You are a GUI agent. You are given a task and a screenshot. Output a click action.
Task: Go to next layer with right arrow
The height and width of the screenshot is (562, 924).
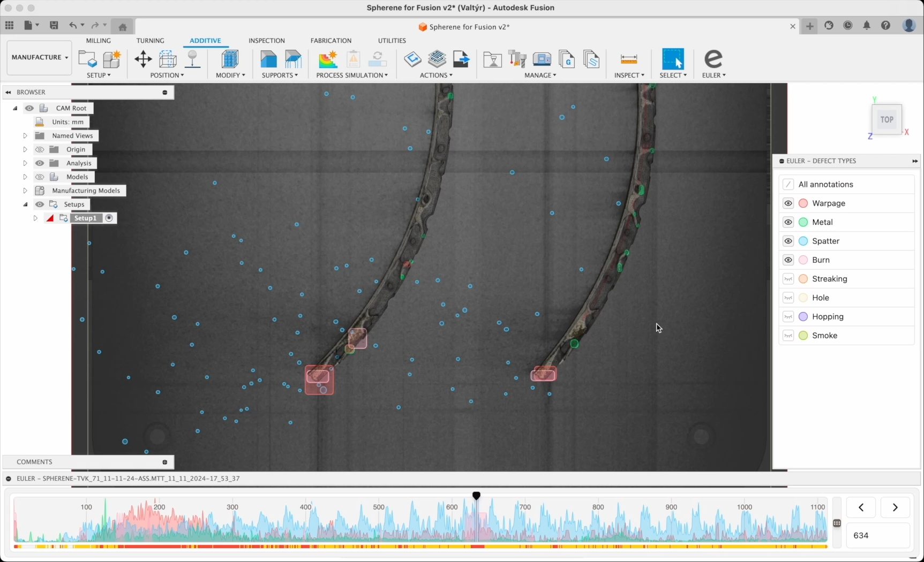coord(895,507)
